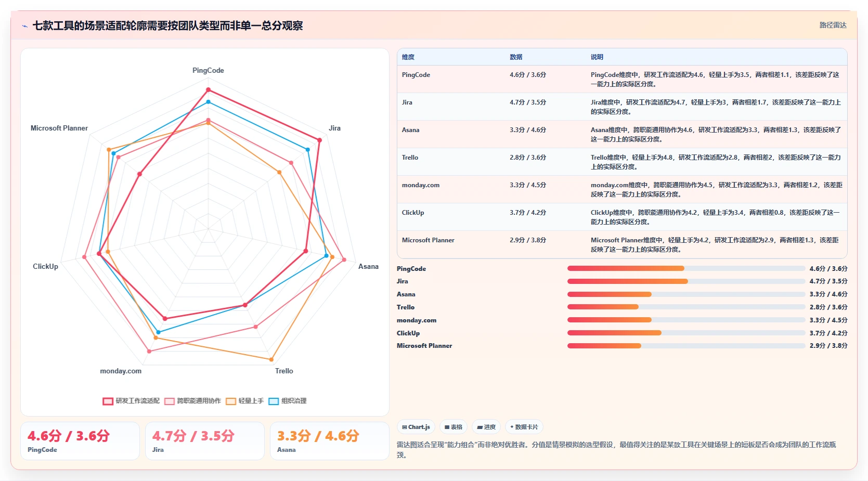Click the PingCode radar axis label
This screenshot has width=868, height=481.
point(208,70)
